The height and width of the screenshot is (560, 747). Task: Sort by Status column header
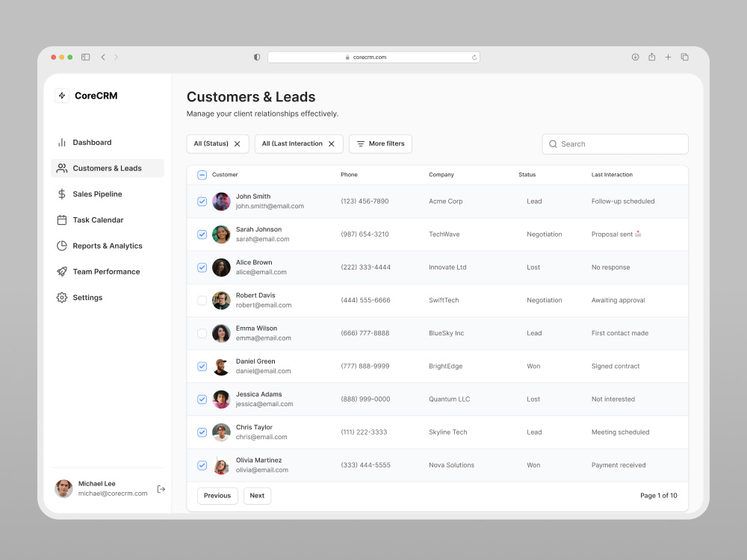click(x=527, y=175)
